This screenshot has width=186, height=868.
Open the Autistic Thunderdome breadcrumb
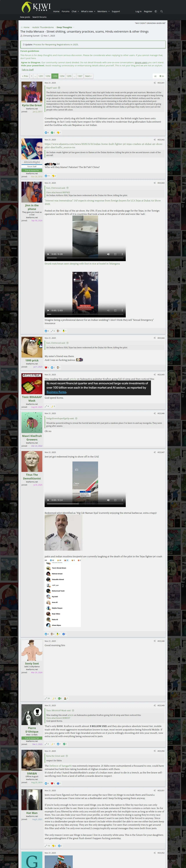click(43, 27)
